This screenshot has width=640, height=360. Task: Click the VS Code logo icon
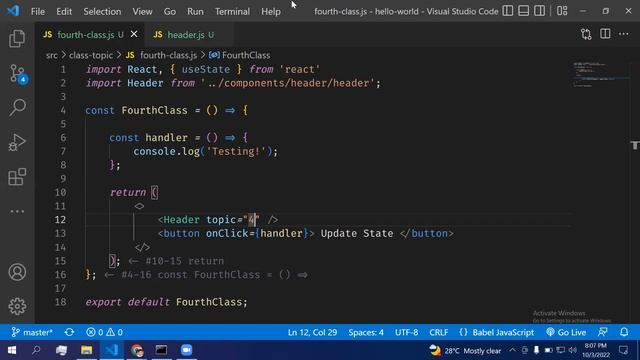(x=13, y=11)
